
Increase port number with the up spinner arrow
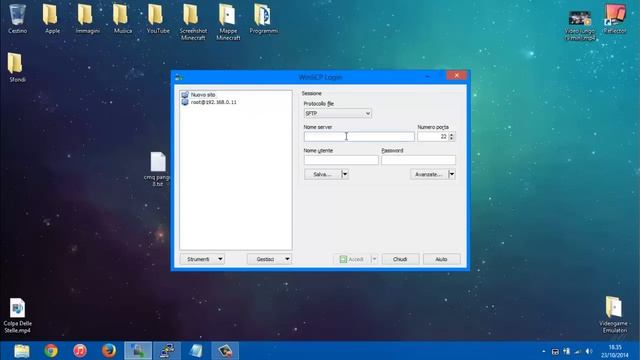[x=451, y=134]
